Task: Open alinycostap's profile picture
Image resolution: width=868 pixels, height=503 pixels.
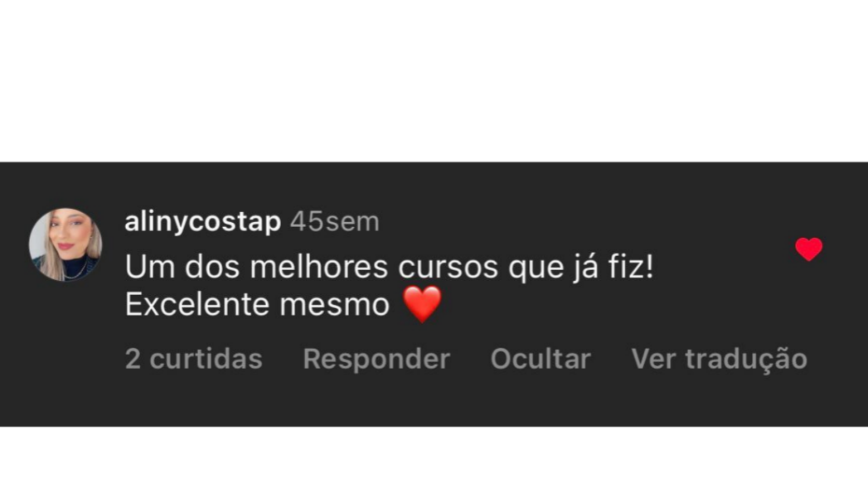Action: [x=65, y=244]
